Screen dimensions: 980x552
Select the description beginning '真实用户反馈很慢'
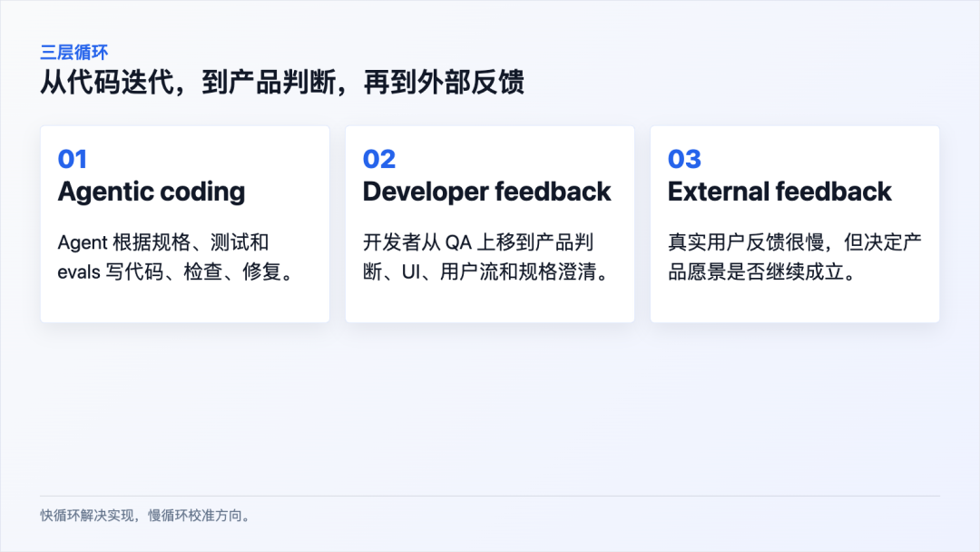(x=794, y=257)
